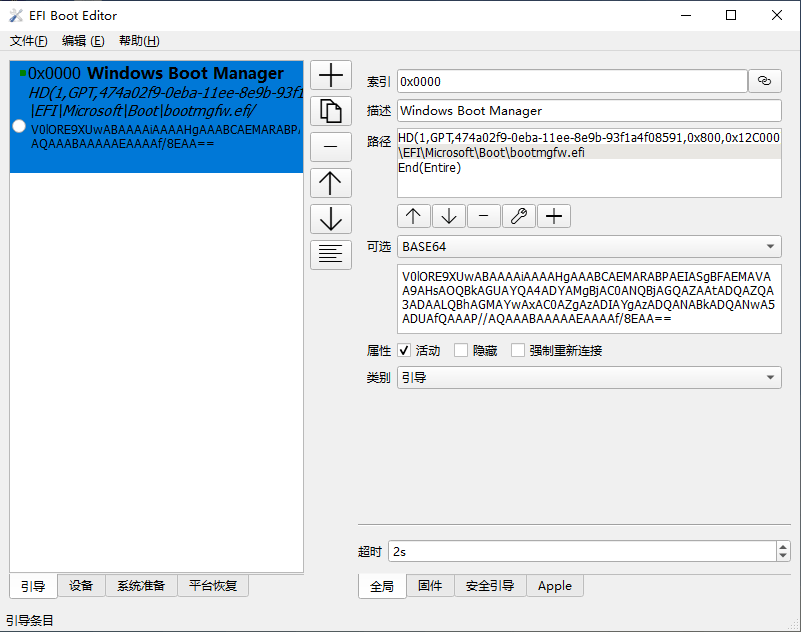Uncheck the 活动 attribute checkbox

pyautogui.click(x=404, y=350)
